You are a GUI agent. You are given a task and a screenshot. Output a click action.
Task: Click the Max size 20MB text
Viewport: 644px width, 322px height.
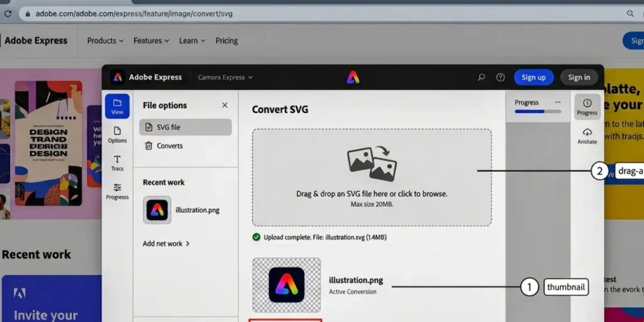tap(372, 204)
